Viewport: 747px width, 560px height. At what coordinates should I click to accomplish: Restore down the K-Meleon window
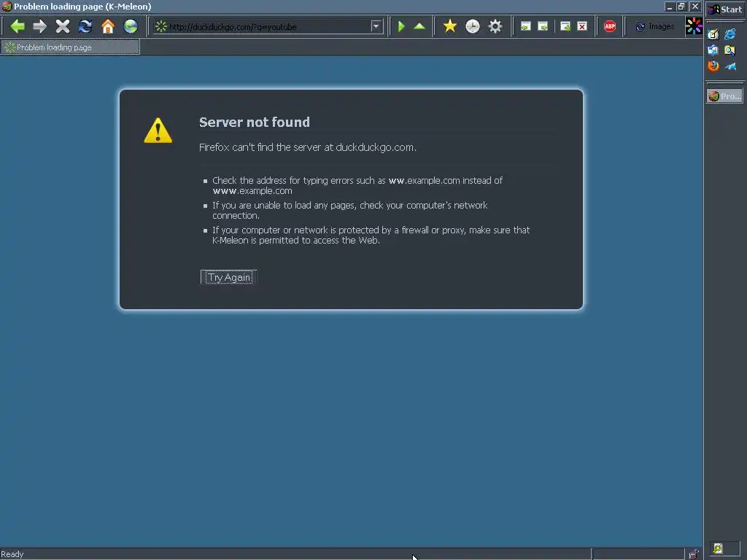point(682,7)
